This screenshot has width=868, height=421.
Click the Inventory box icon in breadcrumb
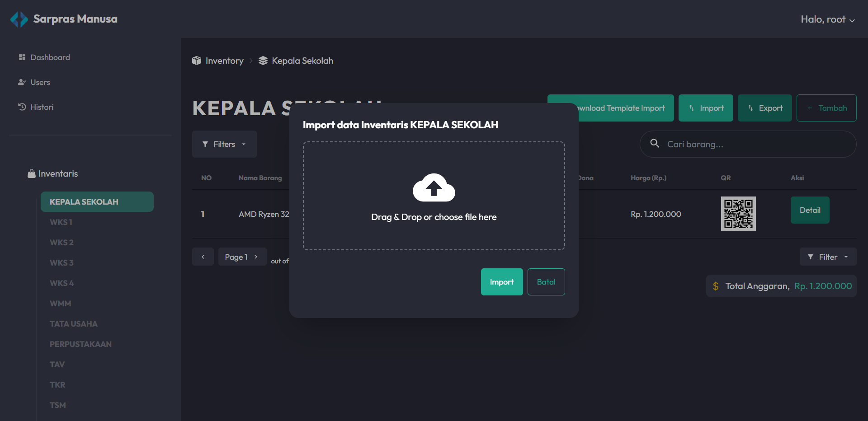(x=197, y=61)
